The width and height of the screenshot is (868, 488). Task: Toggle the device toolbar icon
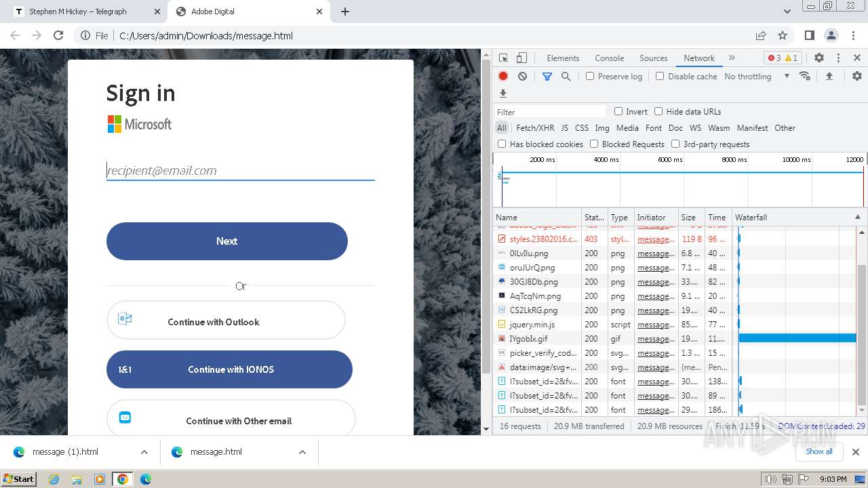[x=521, y=58]
